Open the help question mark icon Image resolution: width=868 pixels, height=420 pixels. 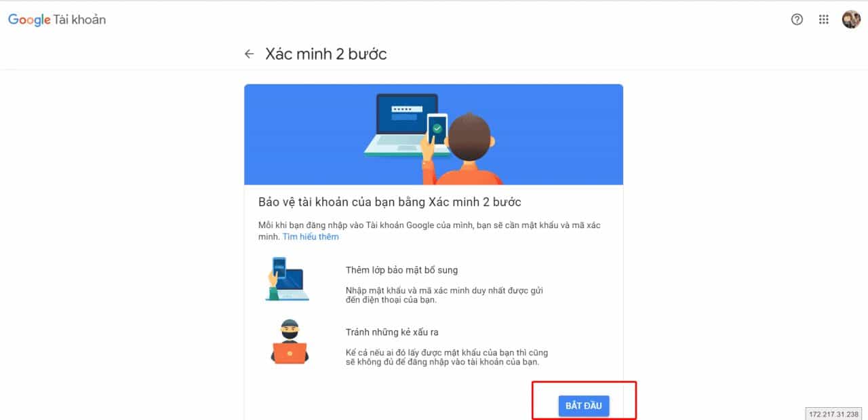[x=797, y=20]
